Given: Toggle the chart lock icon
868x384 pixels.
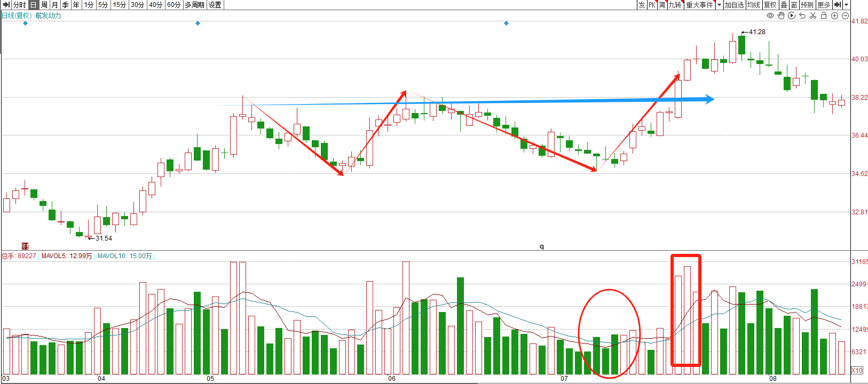Looking at the screenshot, I should [824, 15].
